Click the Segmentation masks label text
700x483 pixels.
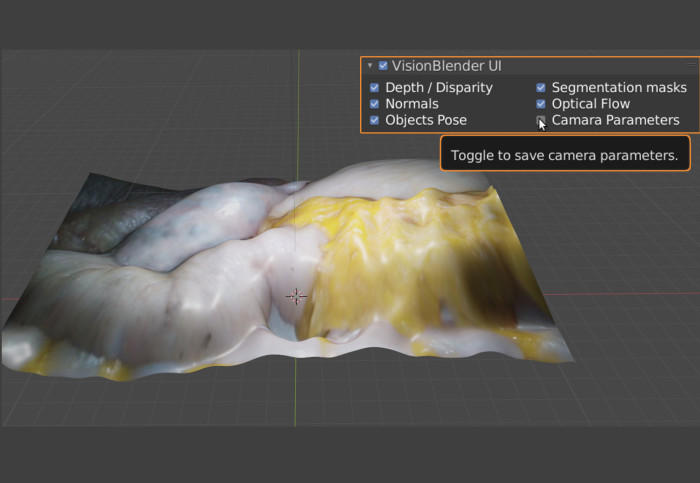click(618, 88)
